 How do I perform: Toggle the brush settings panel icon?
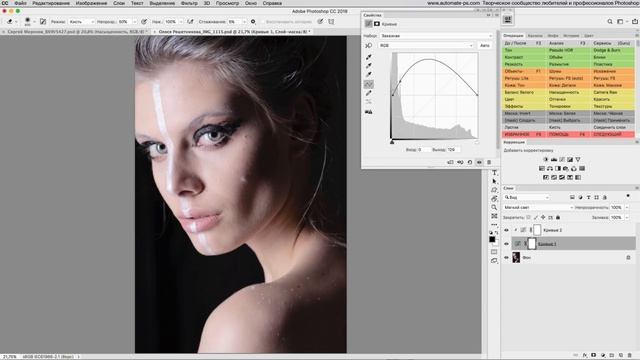pyautogui.click(x=43, y=22)
